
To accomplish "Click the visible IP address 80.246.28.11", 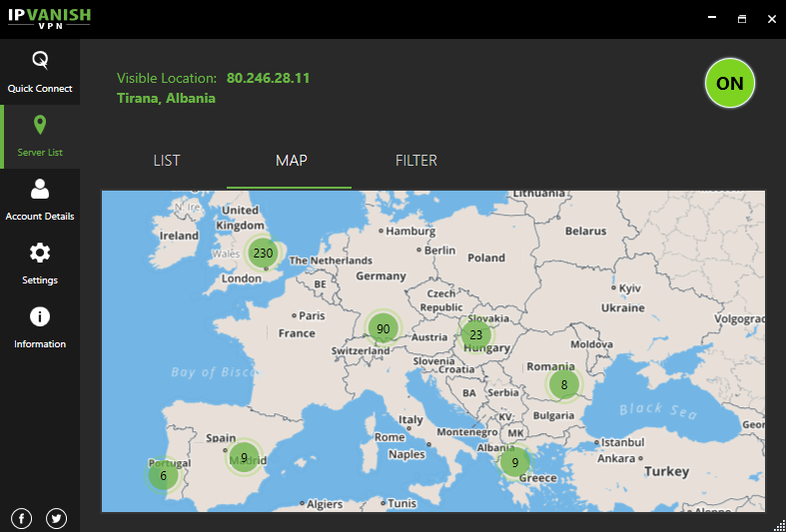I will point(269,78).
